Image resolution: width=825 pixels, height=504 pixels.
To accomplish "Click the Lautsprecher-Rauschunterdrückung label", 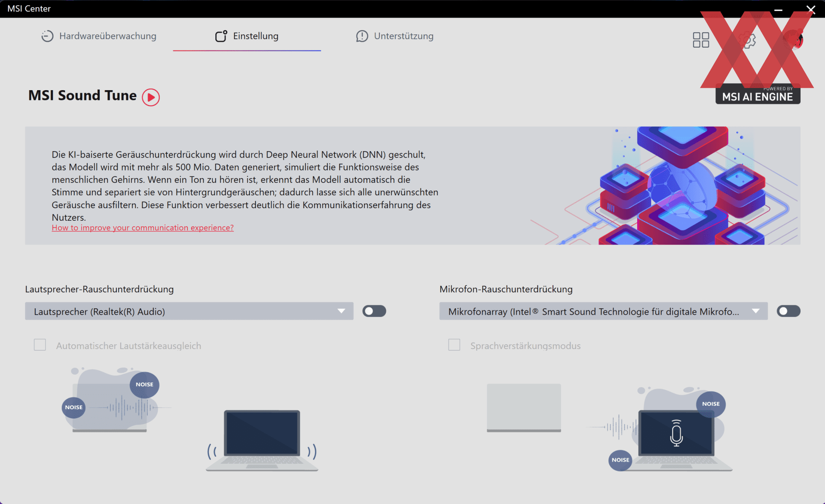I will click(99, 289).
